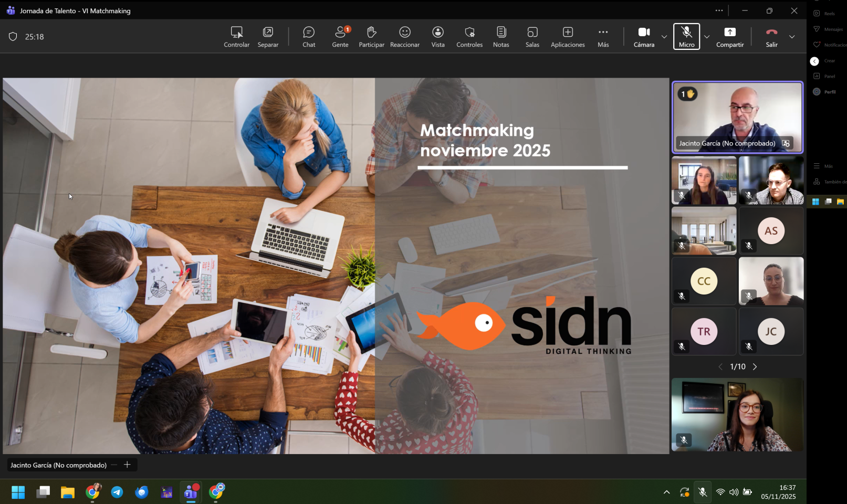The height and width of the screenshot is (504, 847).
Task: Toggle the Cámara on or off
Action: tap(644, 37)
